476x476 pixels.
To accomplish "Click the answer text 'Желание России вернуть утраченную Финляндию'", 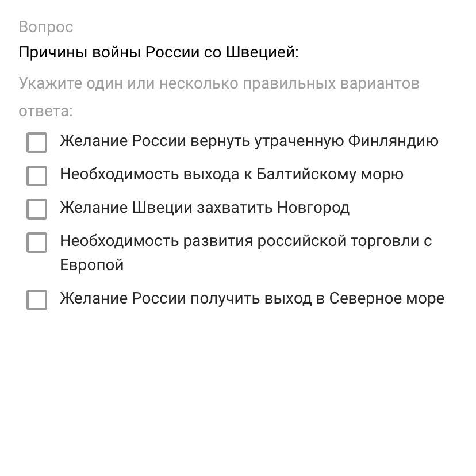I will tap(249, 141).
